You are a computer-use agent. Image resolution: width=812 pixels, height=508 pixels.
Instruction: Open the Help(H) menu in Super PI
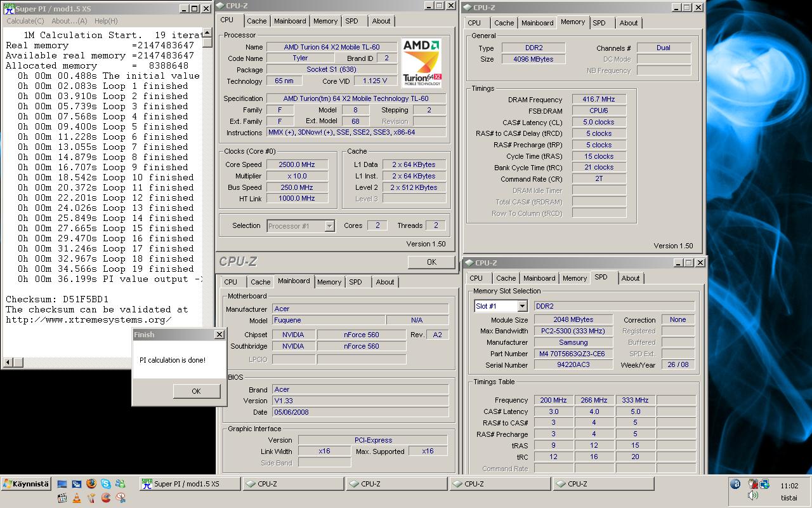coord(106,21)
